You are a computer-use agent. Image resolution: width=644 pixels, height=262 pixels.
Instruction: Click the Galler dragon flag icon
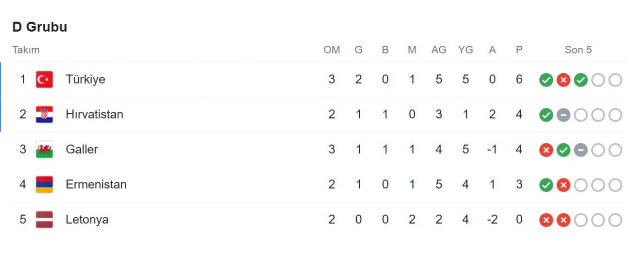click(44, 150)
